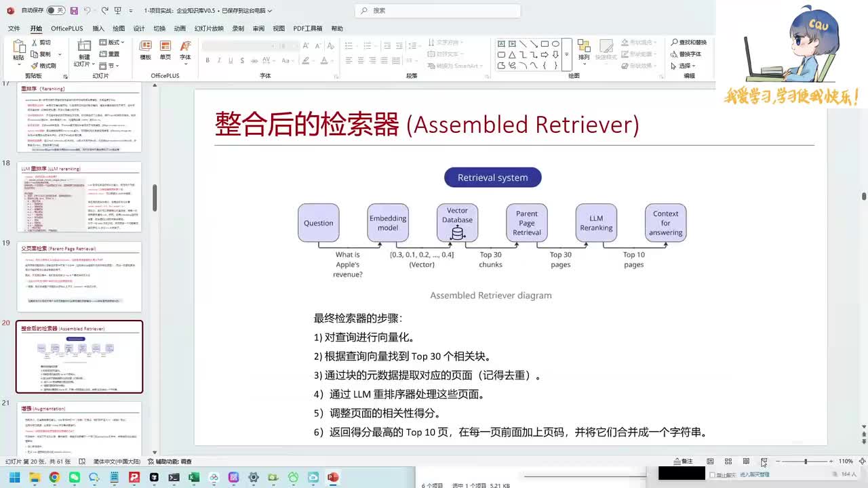This screenshot has width=868, height=488.
Task: Toggle Underline formatting
Action: (231, 60)
